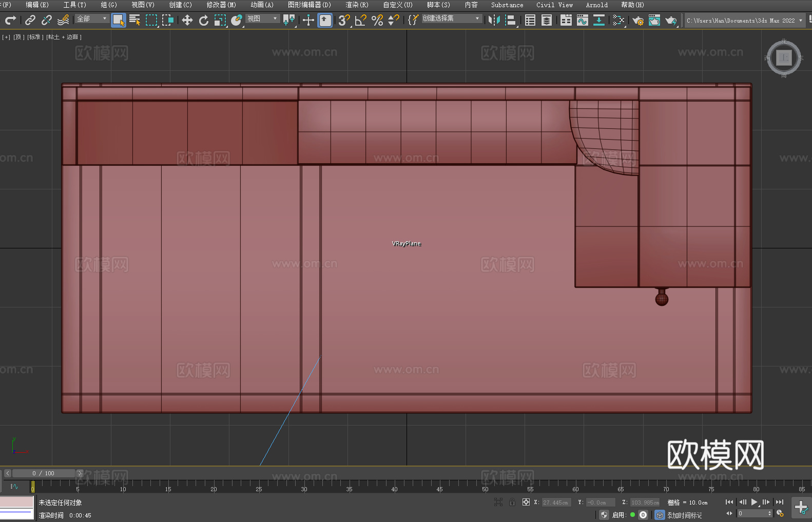Click the [顶] viewport view label

(x=19, y=37)
